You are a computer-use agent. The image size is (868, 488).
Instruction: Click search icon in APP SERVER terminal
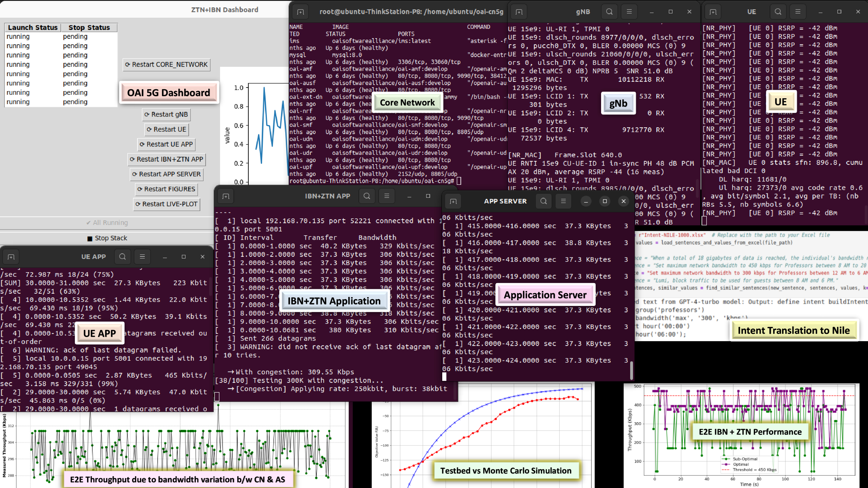(544, 201)
